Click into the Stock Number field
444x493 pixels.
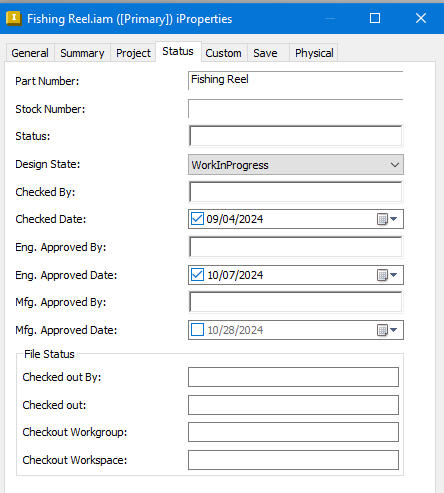click(x=296, y=109)
